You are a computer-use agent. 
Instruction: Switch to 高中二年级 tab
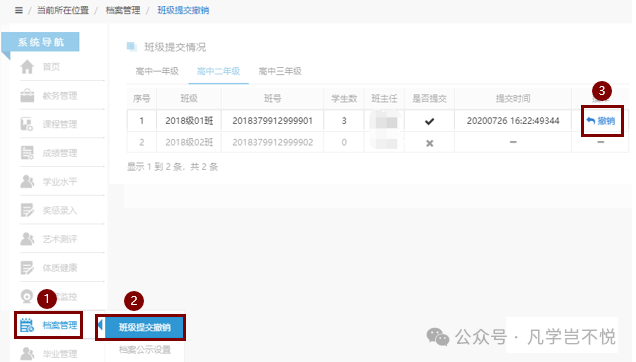[218, 71]
